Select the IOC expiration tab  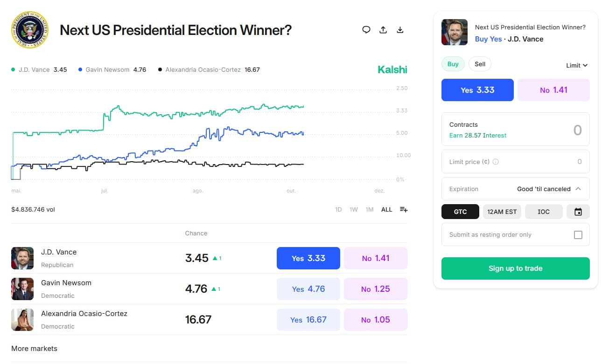pyautogui.click(x=543, y=211)
